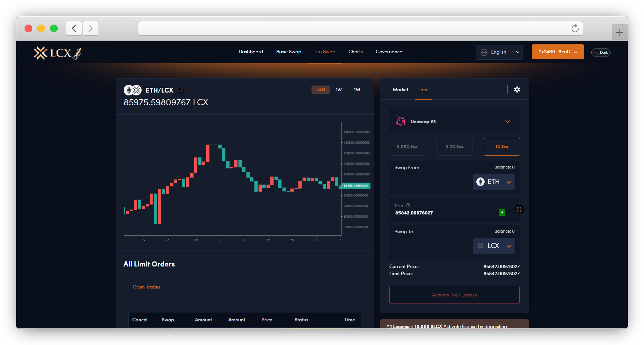Select the 0.3% fee tier
The height and width of the screenshot is (345, 644).
(x=455, y=147)
